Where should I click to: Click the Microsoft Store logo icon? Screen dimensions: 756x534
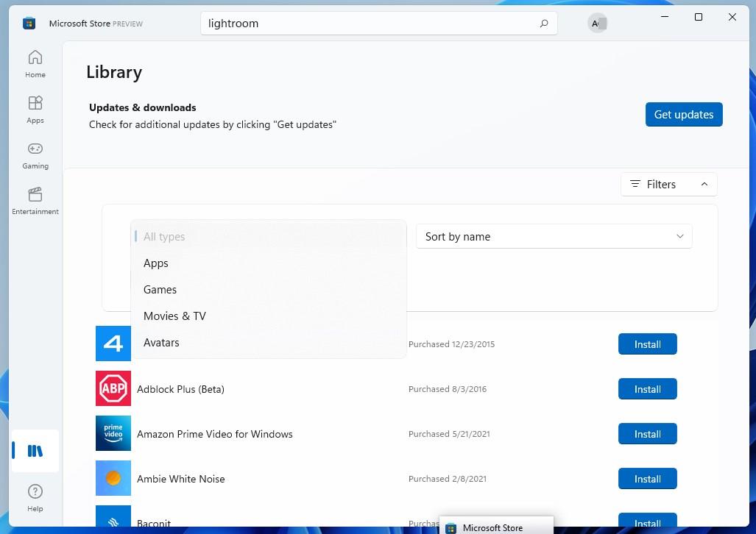coord(29,23)
